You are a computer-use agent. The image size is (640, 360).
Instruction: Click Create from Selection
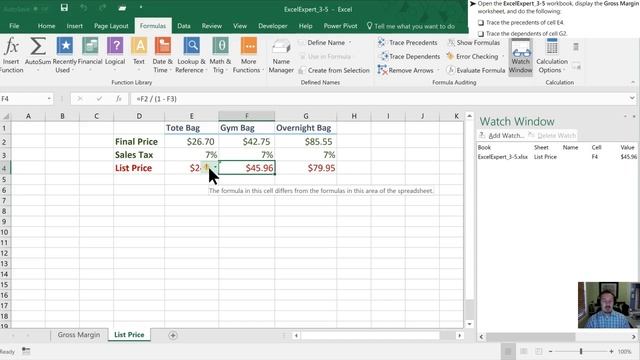(x=334, y=70)
